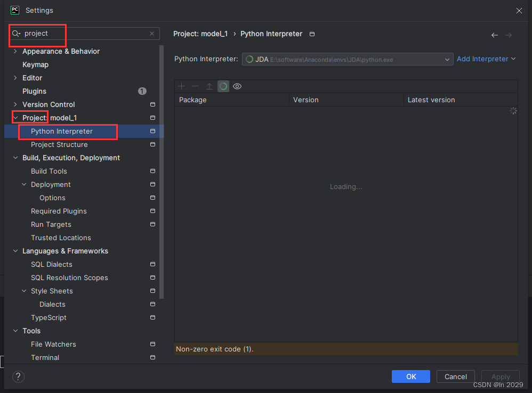Click project-level icon on Required Plugins row
This screenshot has height=393, width=532.
(x=152, y=211)
